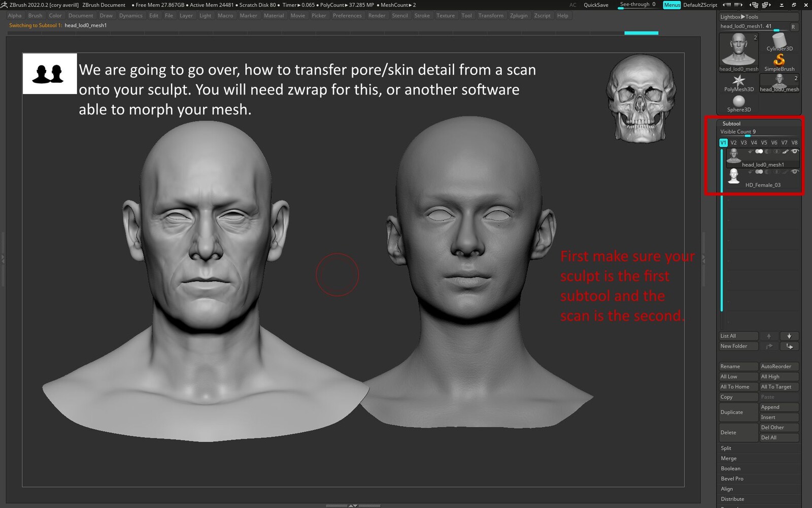Open the Material menu
The image size is (812, 508).
click(274, 16)
